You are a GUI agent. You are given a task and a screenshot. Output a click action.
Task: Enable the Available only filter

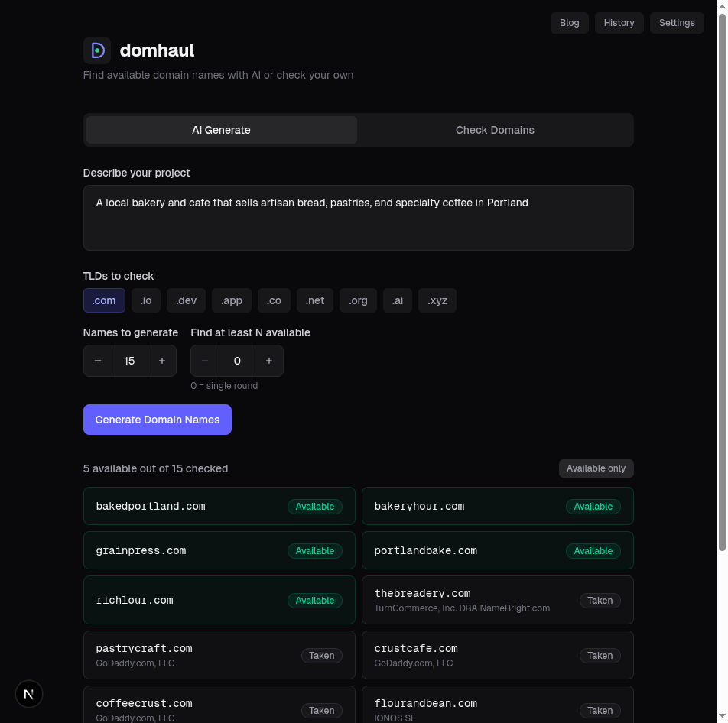[596, 468]
